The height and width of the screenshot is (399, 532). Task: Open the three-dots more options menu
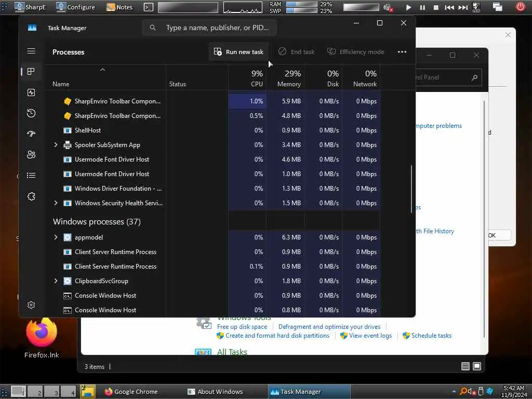[x=402, y=52]
